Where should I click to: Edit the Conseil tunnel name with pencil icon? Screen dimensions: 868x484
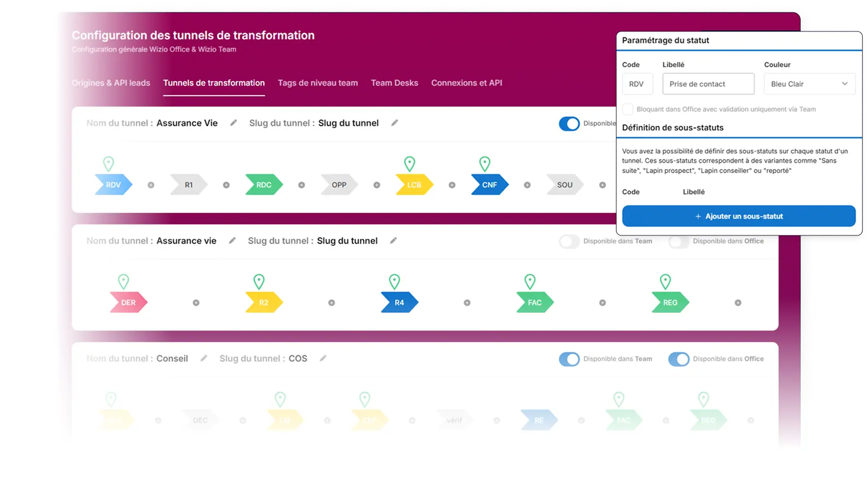click(204, 359)
